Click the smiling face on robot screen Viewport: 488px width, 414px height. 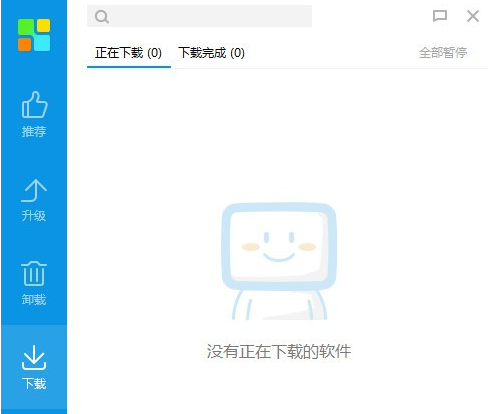(279, 247)
